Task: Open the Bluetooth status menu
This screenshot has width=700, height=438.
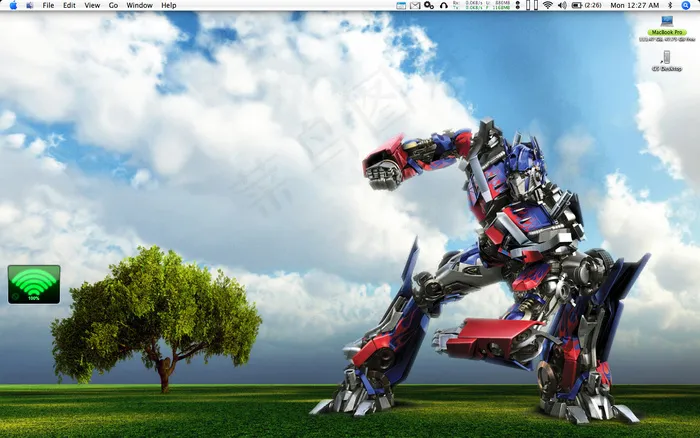Action: (670, 5)
